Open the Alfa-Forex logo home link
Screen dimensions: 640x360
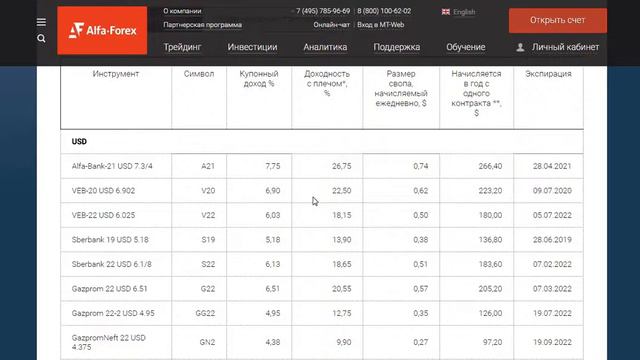click(x=102, y=30)
